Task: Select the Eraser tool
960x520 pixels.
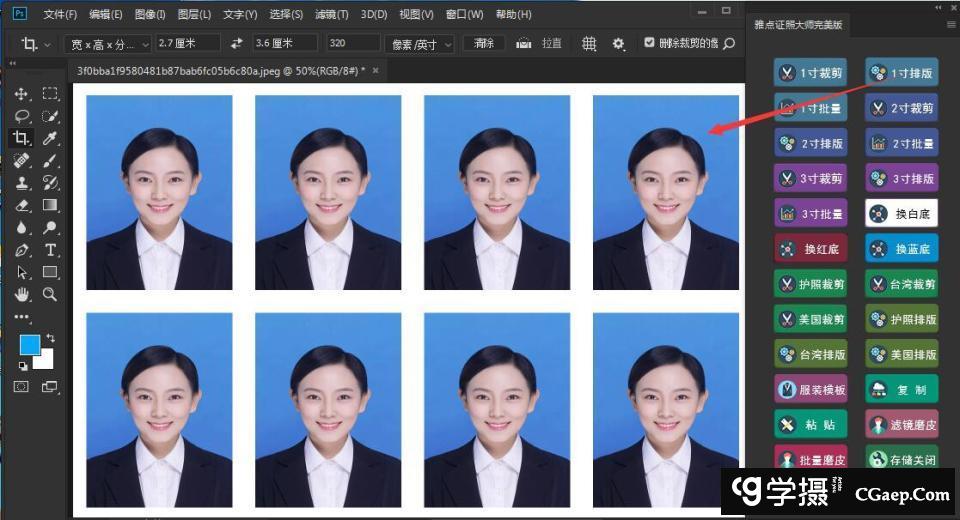Action: tap(21, 205)
